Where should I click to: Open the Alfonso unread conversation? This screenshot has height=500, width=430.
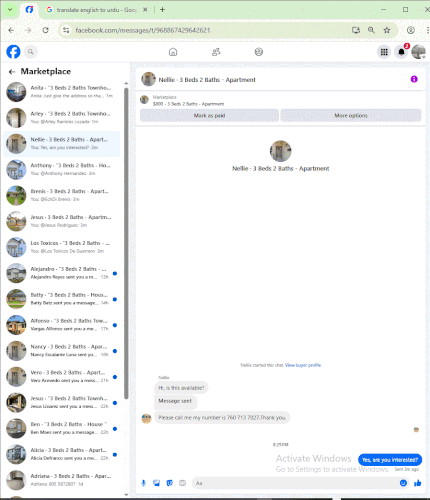pos(62,325)
